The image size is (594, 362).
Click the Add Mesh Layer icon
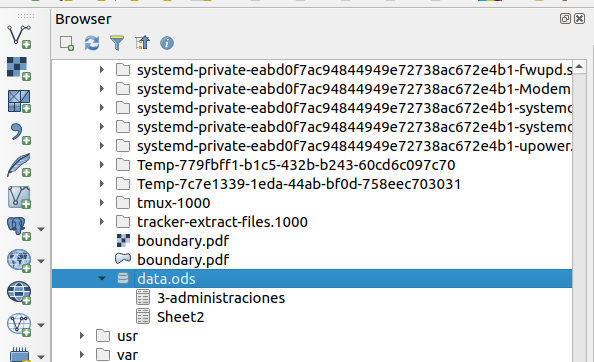19,101
